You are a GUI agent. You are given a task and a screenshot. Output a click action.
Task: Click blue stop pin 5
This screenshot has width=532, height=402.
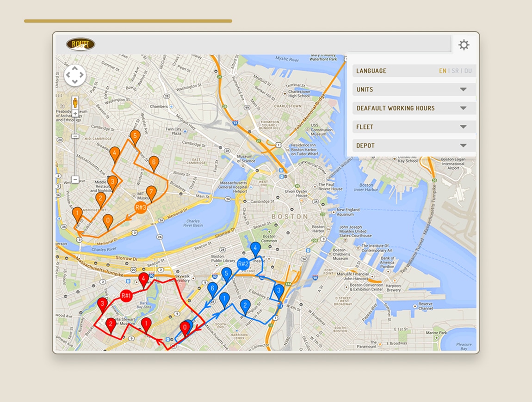[x=227, y=275]
